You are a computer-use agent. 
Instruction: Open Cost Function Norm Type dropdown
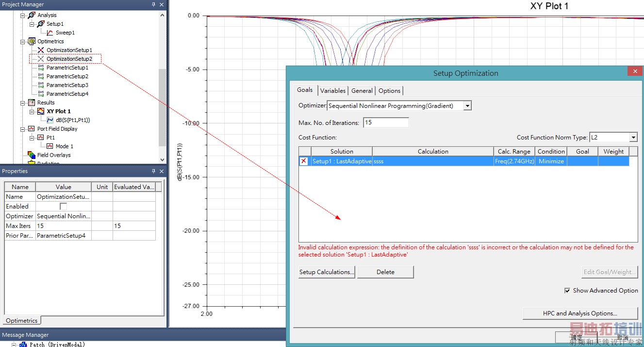coord(633,138)
